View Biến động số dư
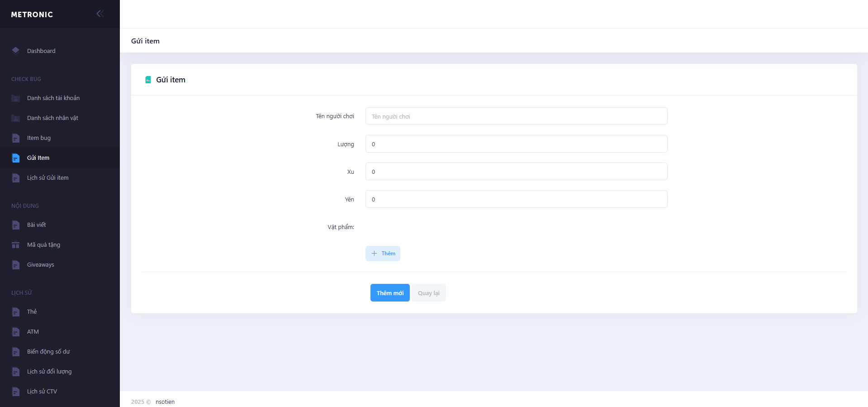The height and width of the screenshot is (407, 868). (60, 351)
